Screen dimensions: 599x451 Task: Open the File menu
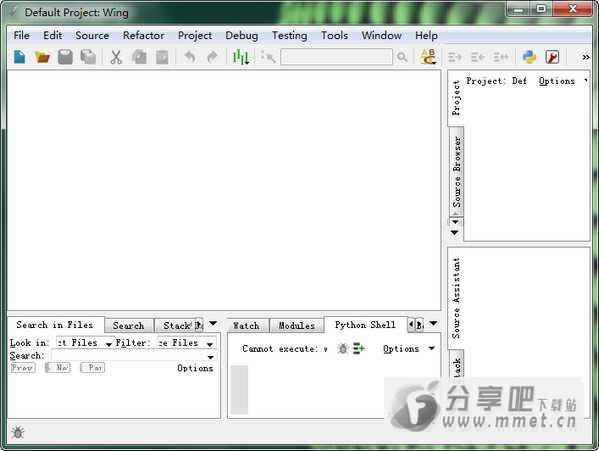[x=21, y=36]
